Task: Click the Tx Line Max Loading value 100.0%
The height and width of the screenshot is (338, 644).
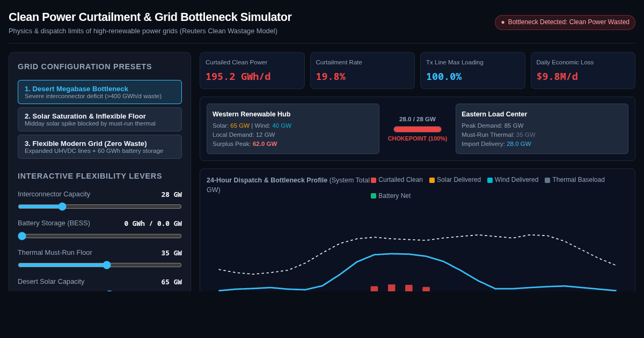Action: (444, 77)
